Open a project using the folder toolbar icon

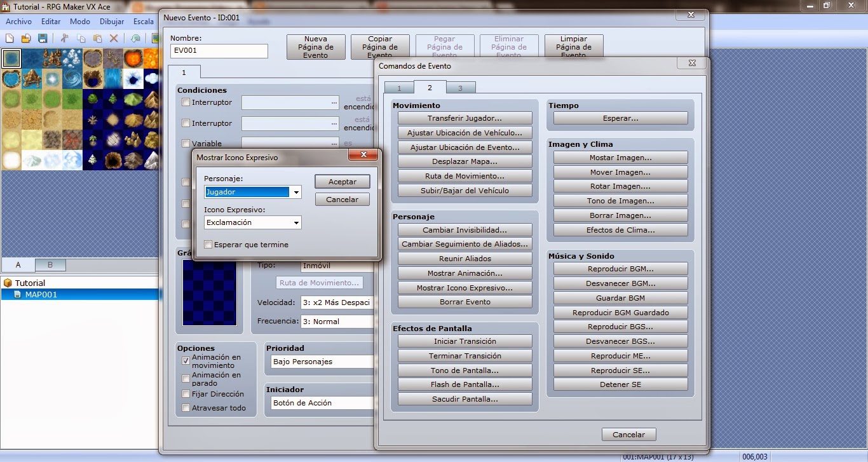[25, 38]
